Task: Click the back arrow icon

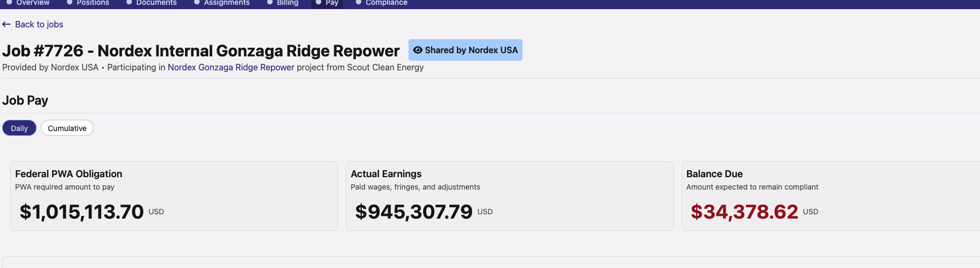Action: point(6,24)
